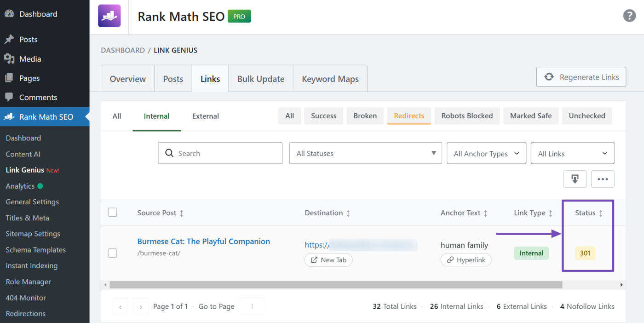Open the Rank Math help icon
This screenshot has height=323, width=644.
point(629,16)
